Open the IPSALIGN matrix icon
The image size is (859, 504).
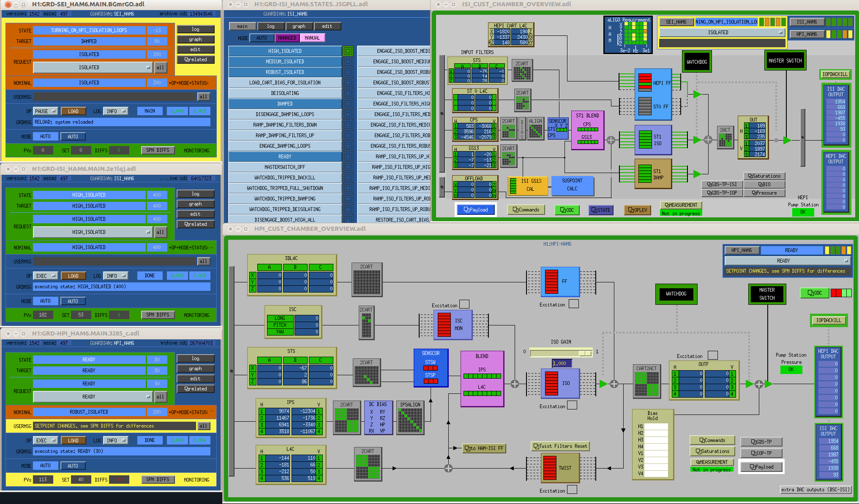pos(410,417)
